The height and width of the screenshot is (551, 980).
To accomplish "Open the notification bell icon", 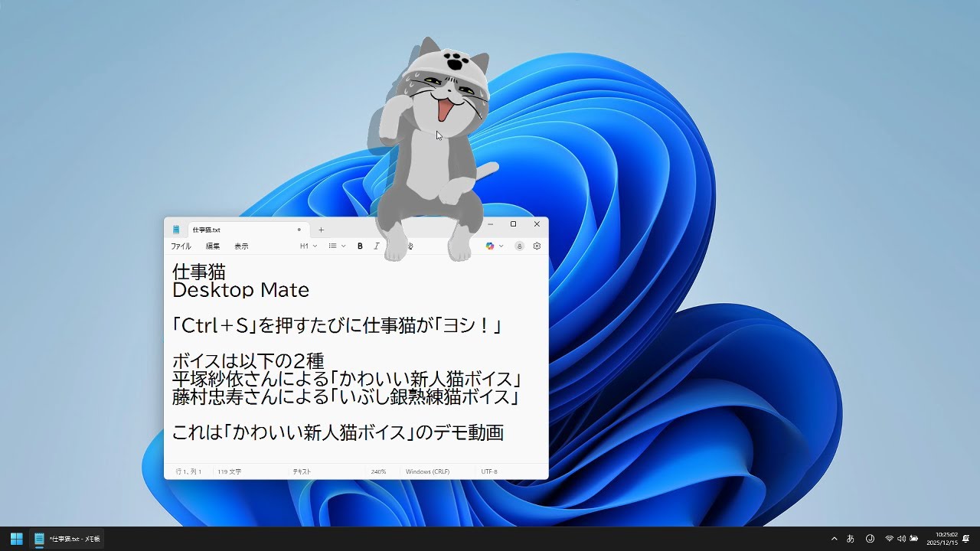I will point(966,539).
